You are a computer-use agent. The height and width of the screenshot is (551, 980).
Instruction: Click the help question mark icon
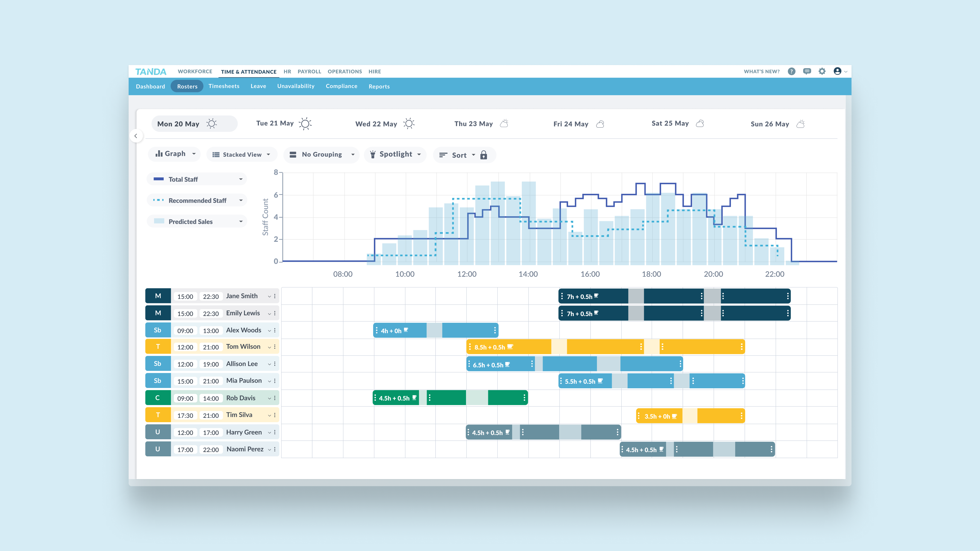coord(791,71)
